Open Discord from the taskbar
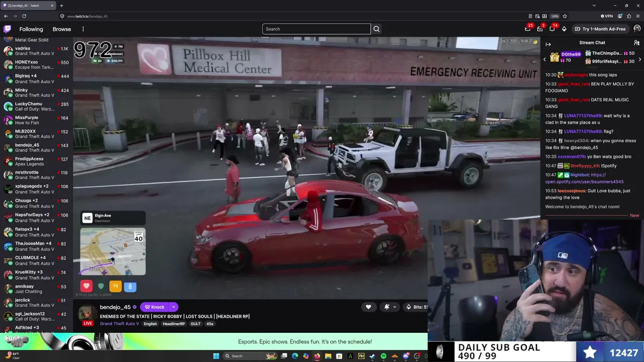The width and height of the screenshot is (644, 362). click(406, 356)
